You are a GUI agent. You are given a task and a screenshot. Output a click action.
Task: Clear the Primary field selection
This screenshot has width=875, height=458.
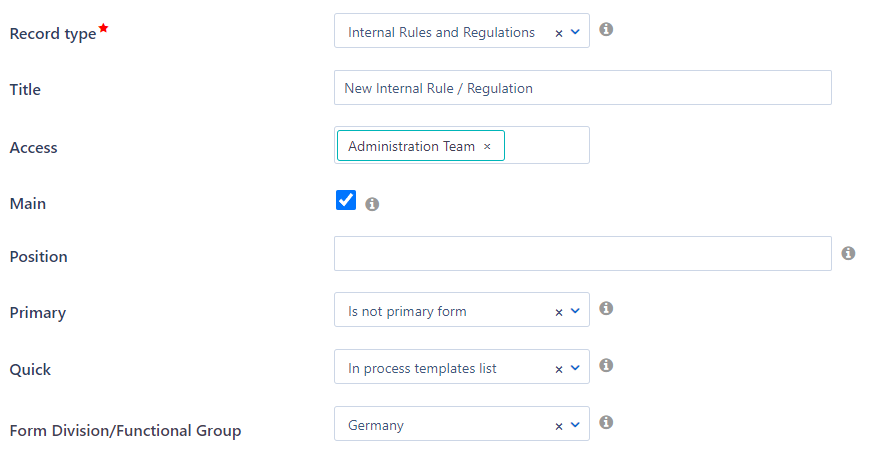(x=559, y=312)
